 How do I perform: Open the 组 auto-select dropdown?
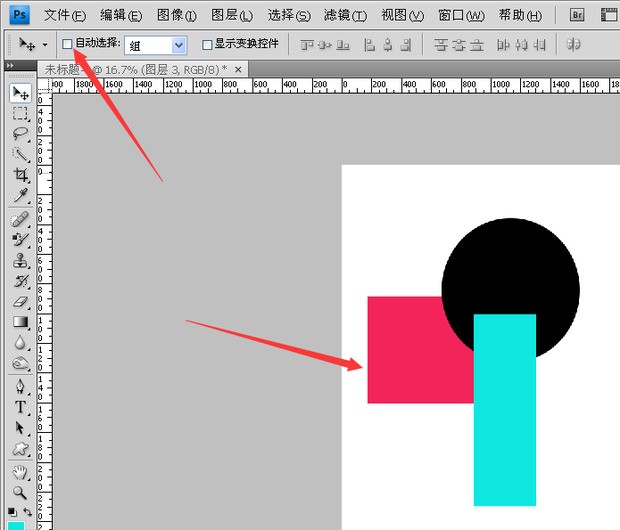[155, 45]
